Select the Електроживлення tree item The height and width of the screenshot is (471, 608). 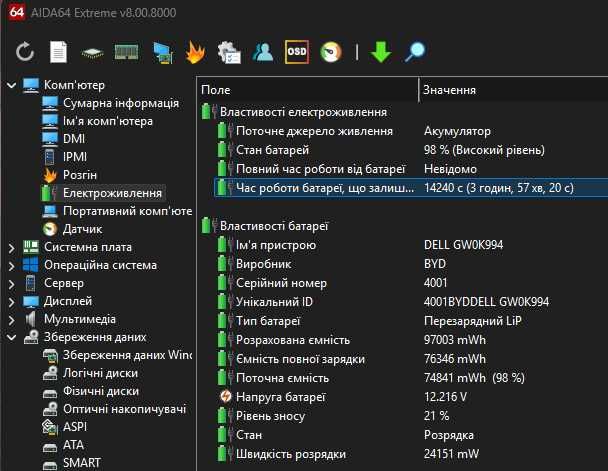pyautogui.click(x=112, y=193)
